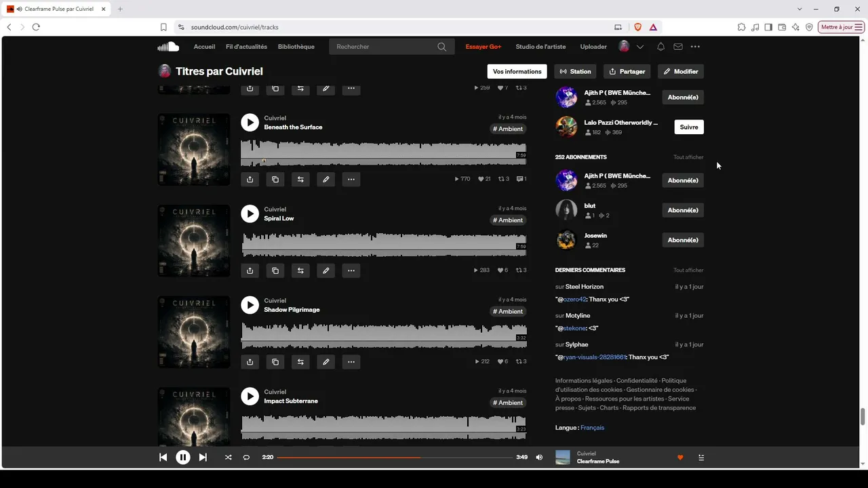868x488 pixels.
Task: Edit Spiral Low with pencil icon
Action: [x=326, y=270]
